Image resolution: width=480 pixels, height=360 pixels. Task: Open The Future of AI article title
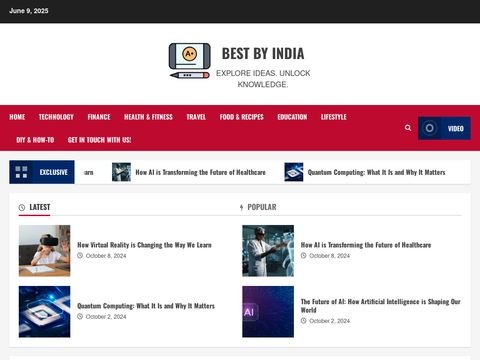click(380, 306)
